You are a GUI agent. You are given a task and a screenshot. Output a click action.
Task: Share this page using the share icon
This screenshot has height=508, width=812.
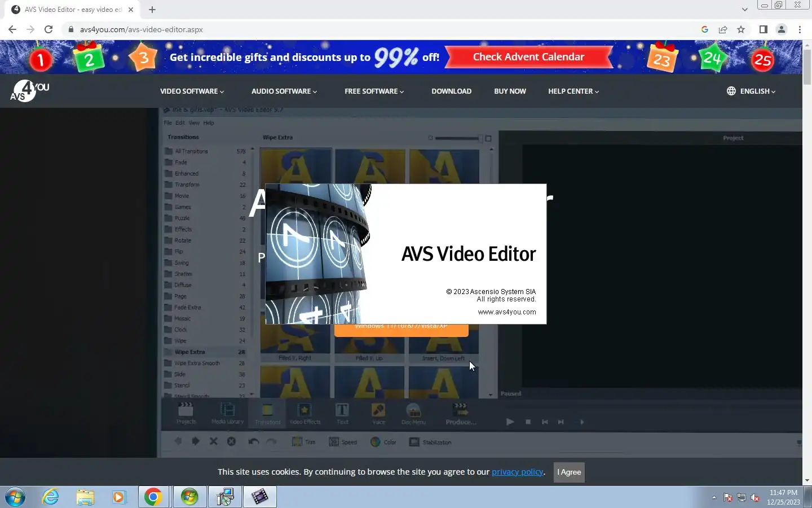click(722, 29)
